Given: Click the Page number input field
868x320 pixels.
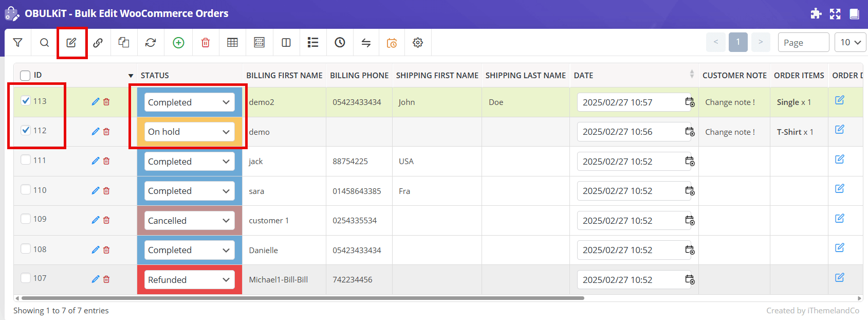Looking at the screenshot, I should coord(803,43).
